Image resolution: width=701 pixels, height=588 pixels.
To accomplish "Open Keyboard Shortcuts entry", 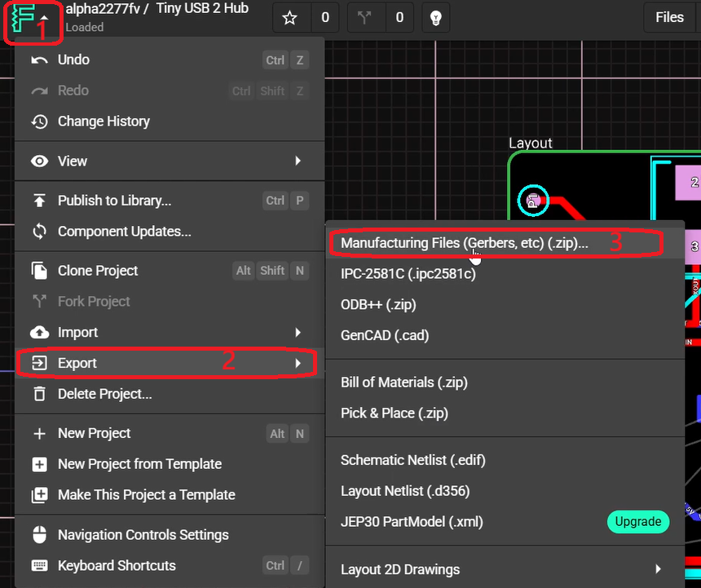I will coord(170,566).
